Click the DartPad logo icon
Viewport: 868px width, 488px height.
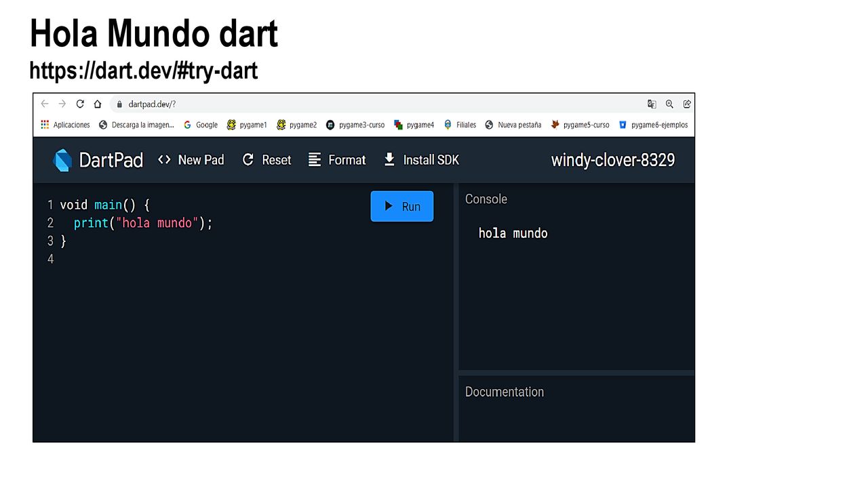62,160
